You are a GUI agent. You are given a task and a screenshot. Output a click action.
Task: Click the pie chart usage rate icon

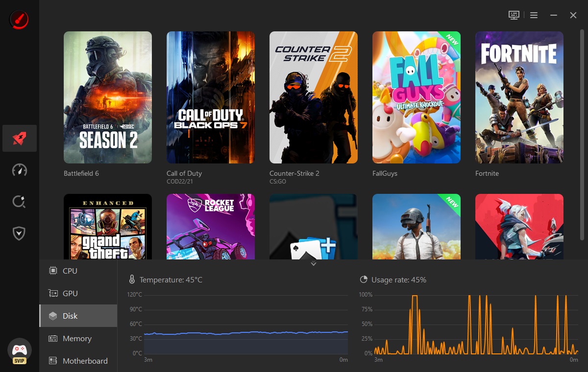click(364, 279)
